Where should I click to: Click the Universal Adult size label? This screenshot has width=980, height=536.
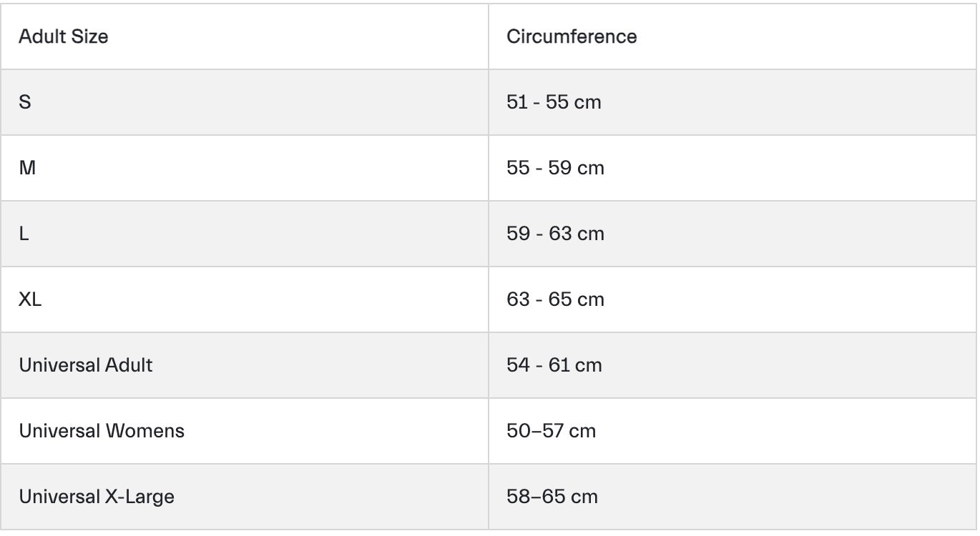[86, 365]
